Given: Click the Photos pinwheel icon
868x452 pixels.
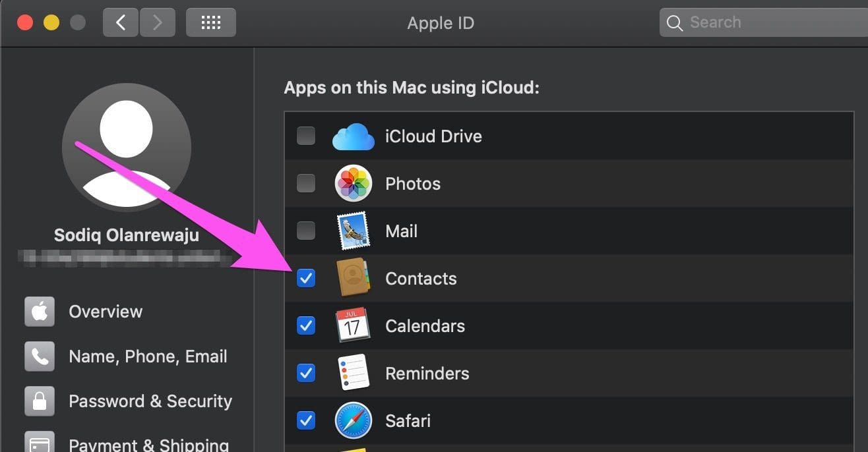Looking at the screenshot, I should 353,183.
